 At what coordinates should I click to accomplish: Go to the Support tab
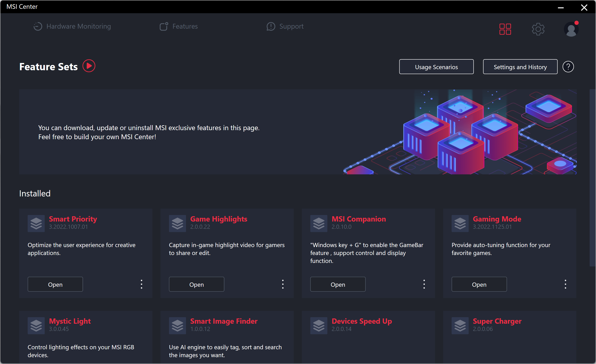click(285, 26)
